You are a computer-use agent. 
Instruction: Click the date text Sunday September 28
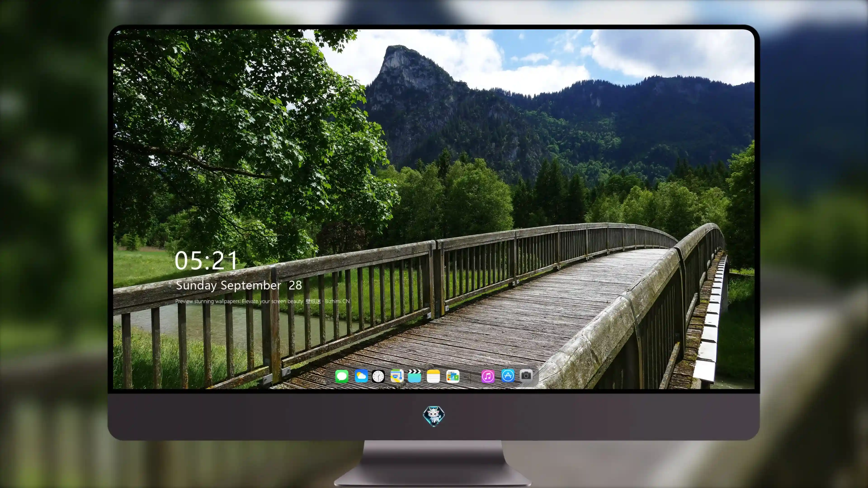click(x=239, y=286)
